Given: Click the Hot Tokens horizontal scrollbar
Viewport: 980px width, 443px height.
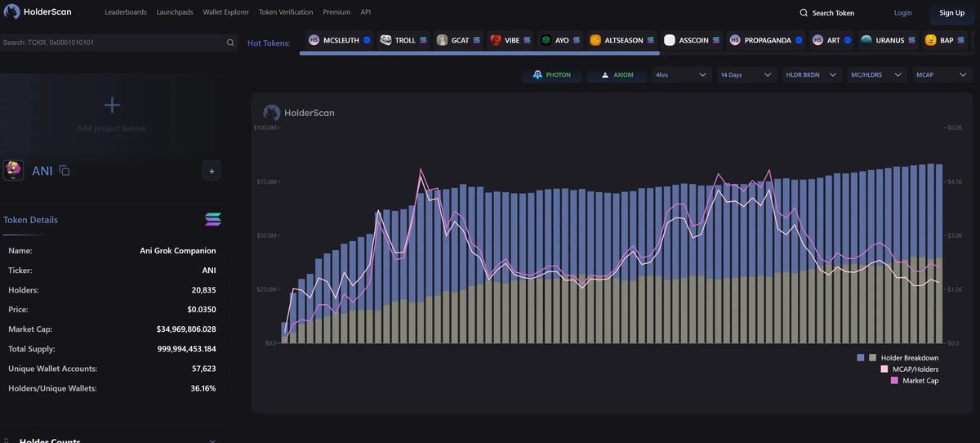Looking at the screenshot, I should 479,53.
